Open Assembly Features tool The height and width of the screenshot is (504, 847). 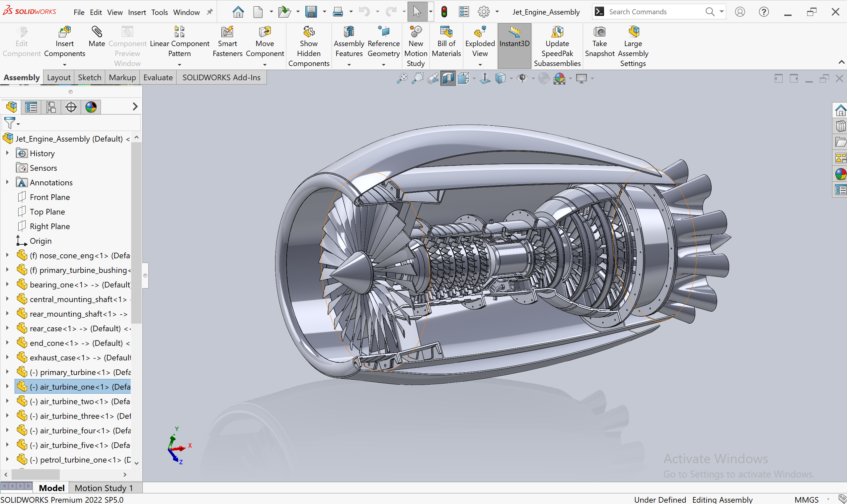pos(349,32)
